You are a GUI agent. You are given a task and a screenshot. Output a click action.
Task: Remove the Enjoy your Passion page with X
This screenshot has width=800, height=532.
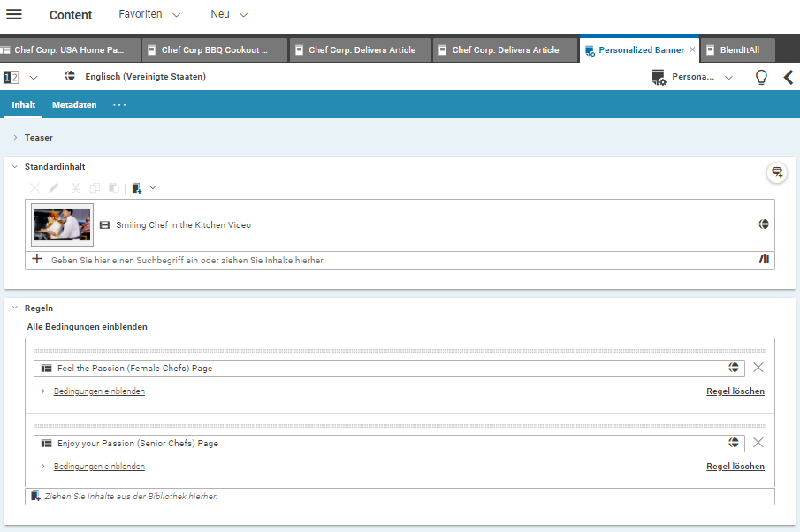758,443
